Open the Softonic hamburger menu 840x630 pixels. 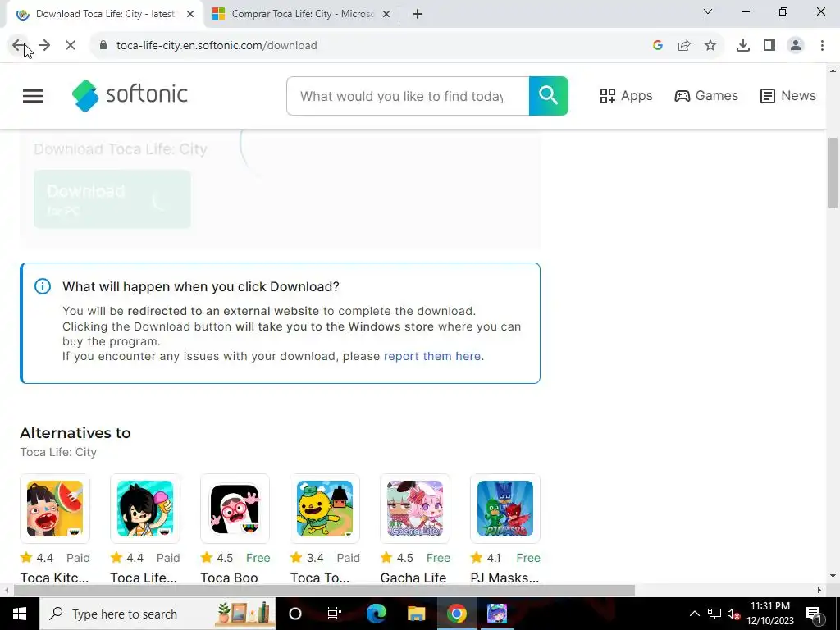[33, 96]
